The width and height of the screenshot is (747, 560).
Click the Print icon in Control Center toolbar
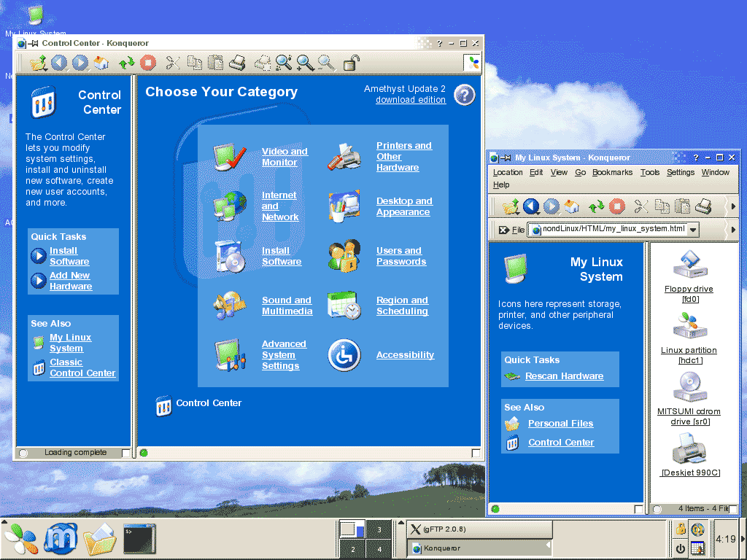[237, 63]
